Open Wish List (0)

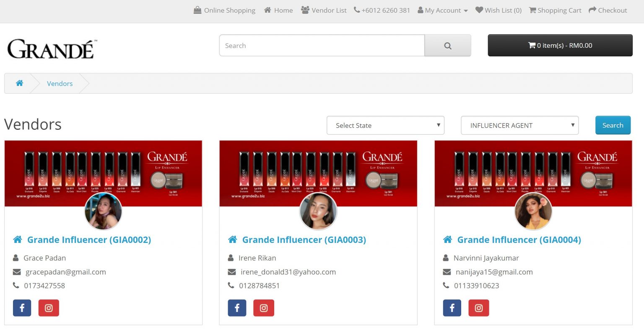pyautogui.click(x=499, y=10)
